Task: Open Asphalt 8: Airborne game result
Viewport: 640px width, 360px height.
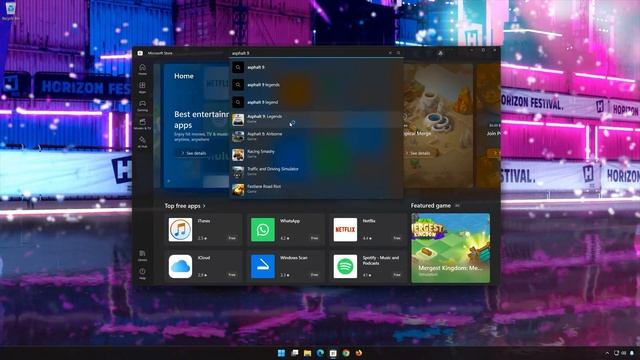Action: pos(316,136)
